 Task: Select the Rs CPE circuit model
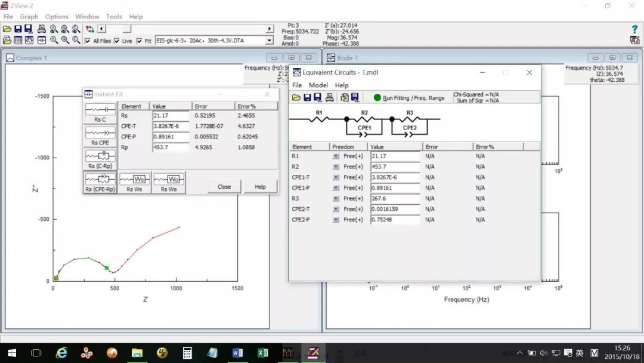pos(100,136)
